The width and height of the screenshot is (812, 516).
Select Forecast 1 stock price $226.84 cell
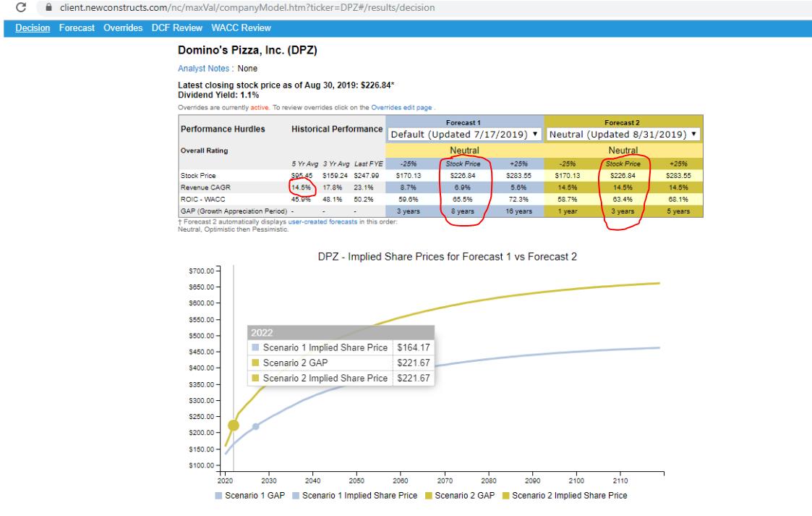(463, 176)
